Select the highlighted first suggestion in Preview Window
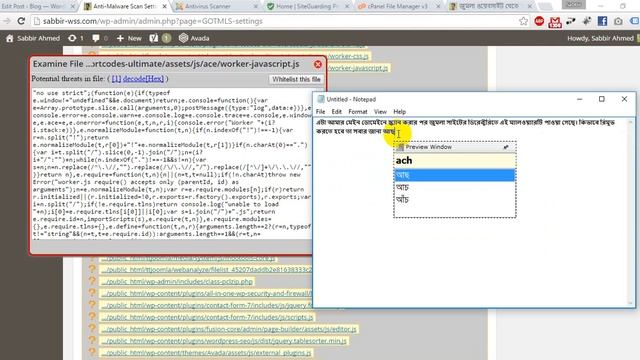The height and width of the screenshot is (360, 640). pyautogui.click(x=454, y=175)
